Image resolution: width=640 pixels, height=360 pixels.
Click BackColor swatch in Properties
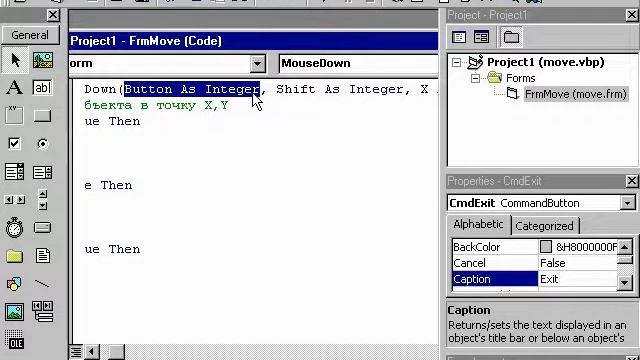546,247
